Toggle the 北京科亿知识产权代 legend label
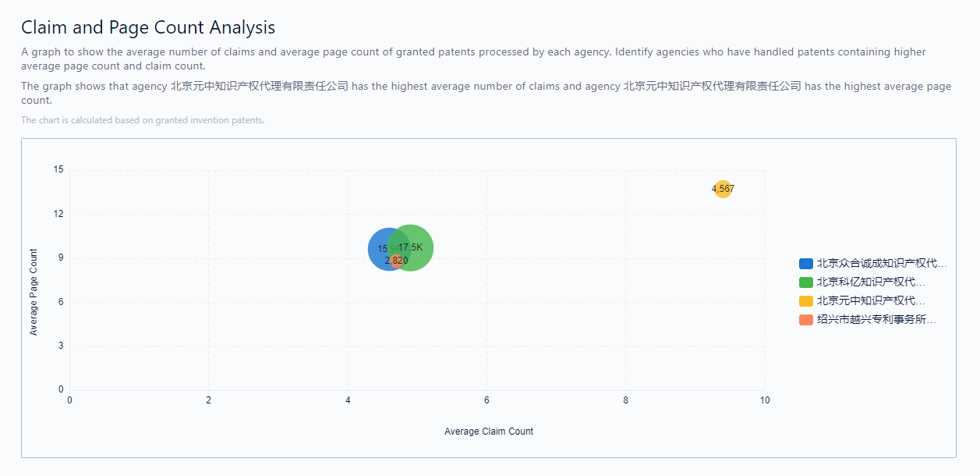This screenshot has width=980, height=476. pos(871,282)
